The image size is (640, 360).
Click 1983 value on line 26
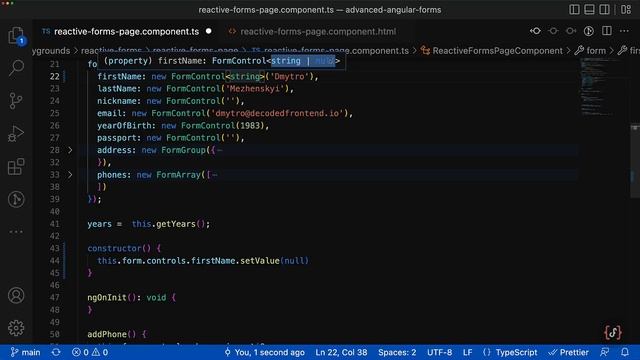(250, 126)
